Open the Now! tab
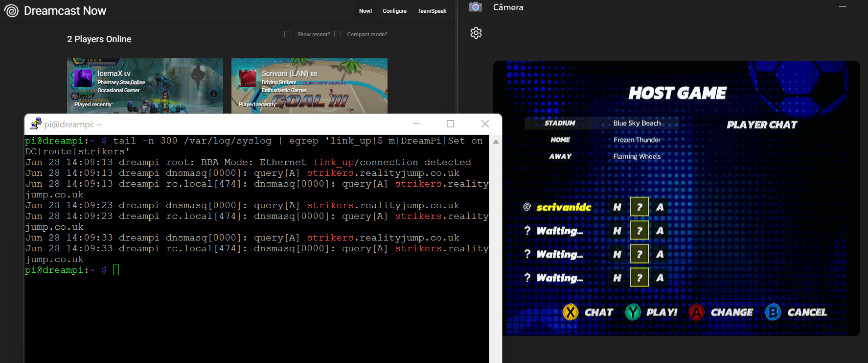Image resolution: width=868 pixels, height=363 pixels. coord(365,11)
